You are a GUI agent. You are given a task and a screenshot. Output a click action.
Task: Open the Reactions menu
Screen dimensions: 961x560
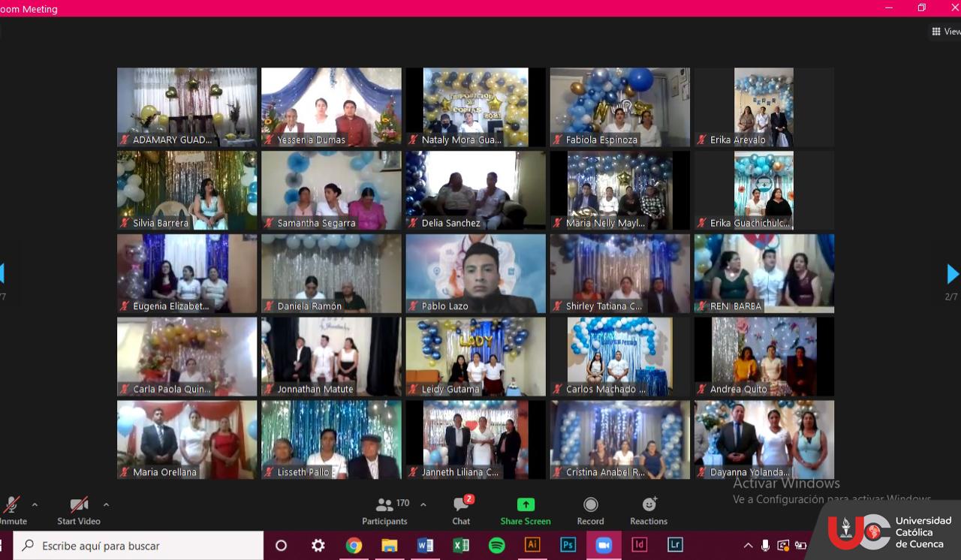point(649,510)
